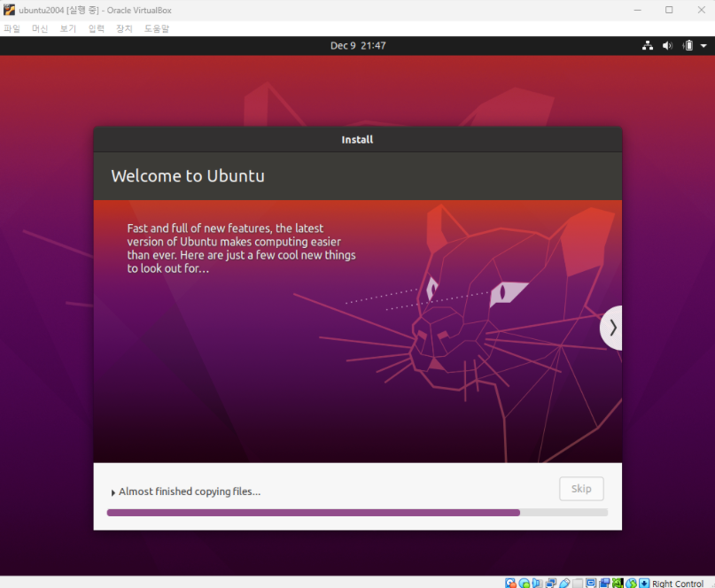This screenshot has height=588, width=715.
Task: Click the Ubuntu battery icon in top bar
Action: coord(688,45)
